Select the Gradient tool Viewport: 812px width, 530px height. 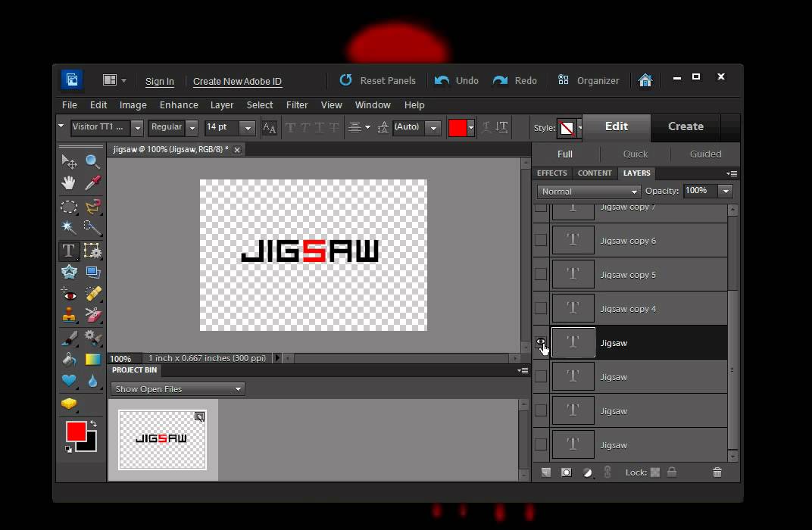pos(92,359)
